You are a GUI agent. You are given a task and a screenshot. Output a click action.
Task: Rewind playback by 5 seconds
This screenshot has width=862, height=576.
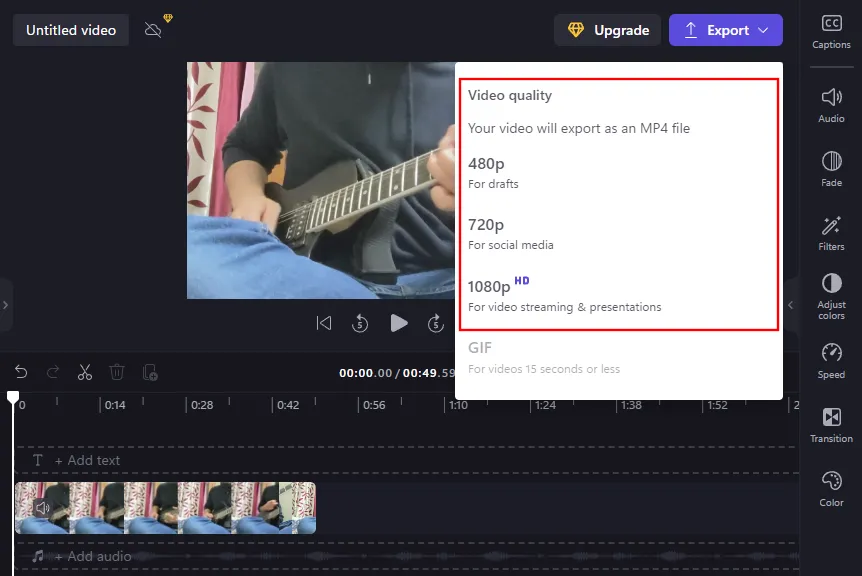(x=360, y=323)
